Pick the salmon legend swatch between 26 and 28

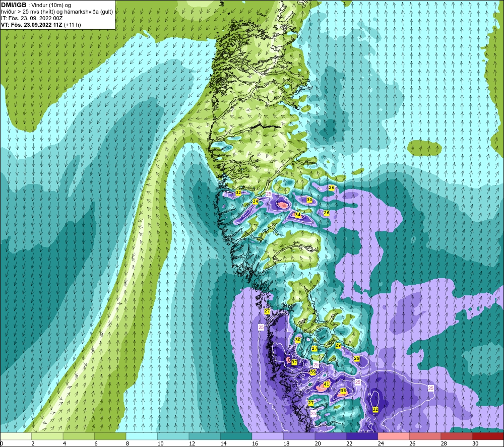(x=425, y=436)
